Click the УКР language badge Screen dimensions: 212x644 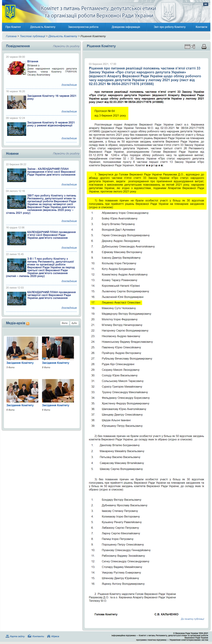[x=206, y=4]
